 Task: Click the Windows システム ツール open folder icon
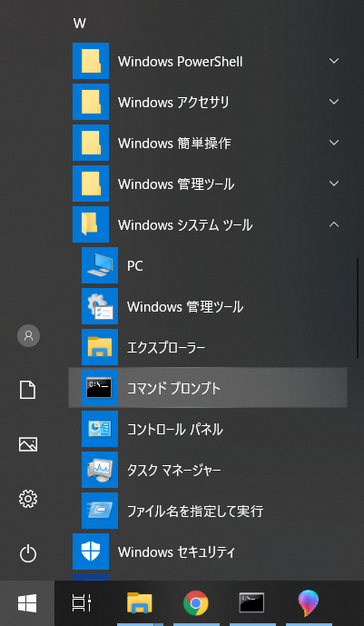click(x=91, y=224)
